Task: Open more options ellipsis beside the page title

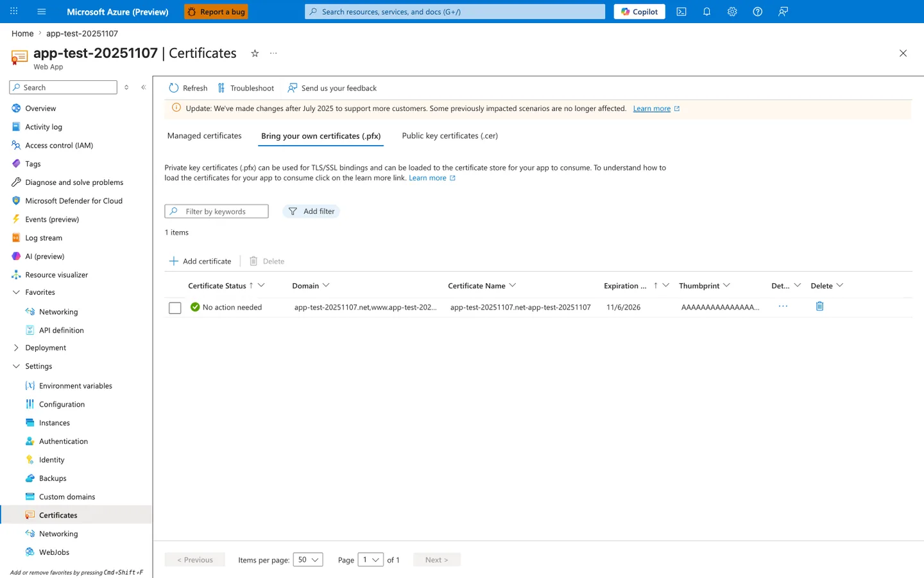Action: click(x=273, y=53)
